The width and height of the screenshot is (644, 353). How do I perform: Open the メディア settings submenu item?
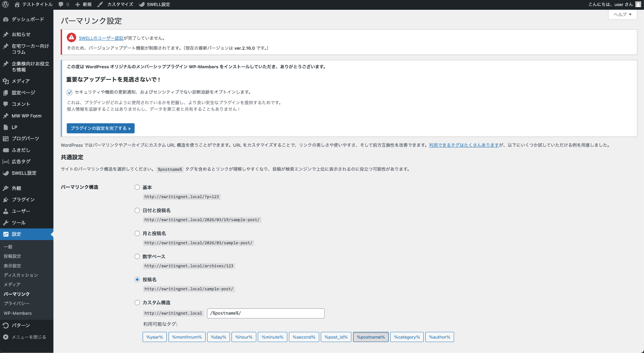click(x=12, y=284)
